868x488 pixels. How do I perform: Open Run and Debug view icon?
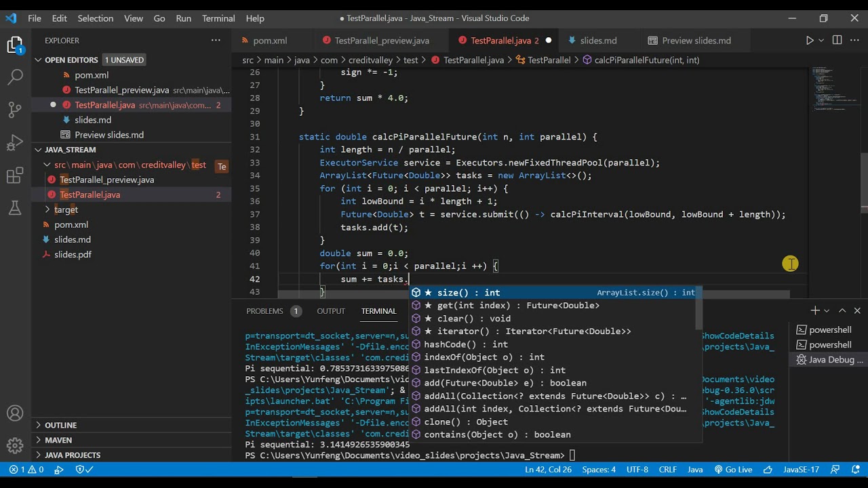tap(15, 142)
